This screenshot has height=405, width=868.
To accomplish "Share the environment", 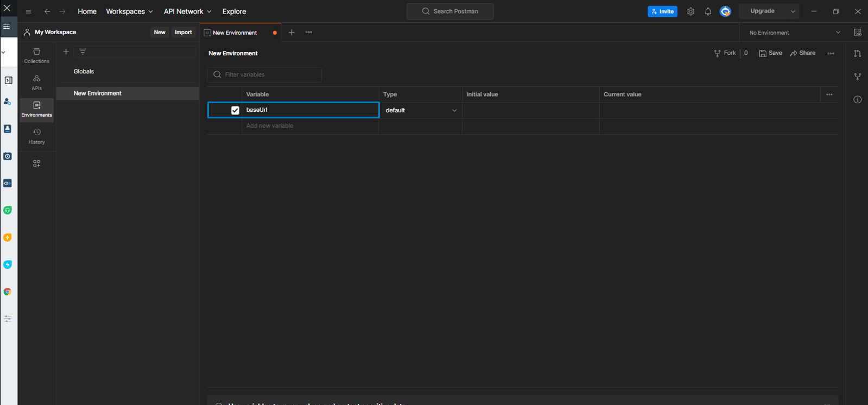I will pyautogui.click(x=803, y=53).
